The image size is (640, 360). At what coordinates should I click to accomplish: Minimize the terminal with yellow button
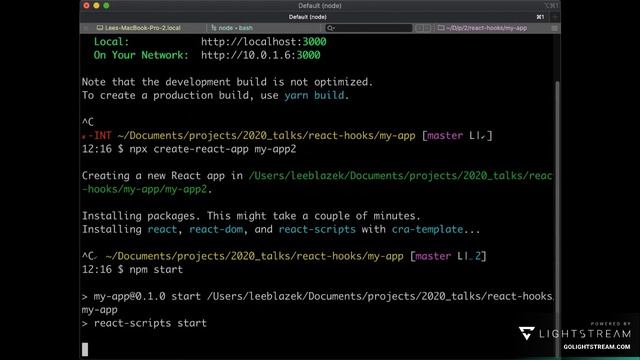click(x=96, y=6)
